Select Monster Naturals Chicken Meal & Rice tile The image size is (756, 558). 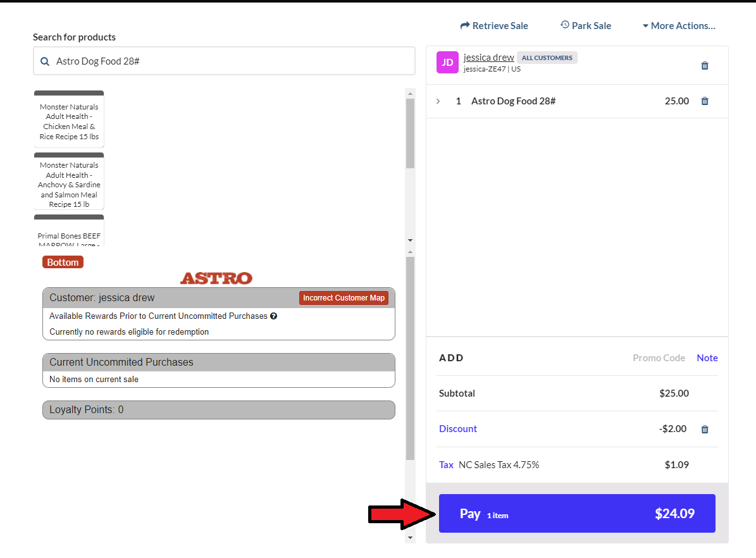point(69,120)
